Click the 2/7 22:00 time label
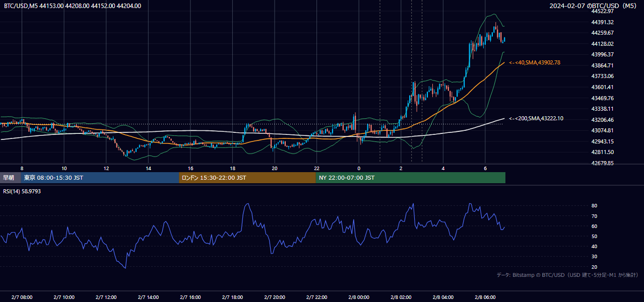The image size is (644, 302). click(316, 297)
